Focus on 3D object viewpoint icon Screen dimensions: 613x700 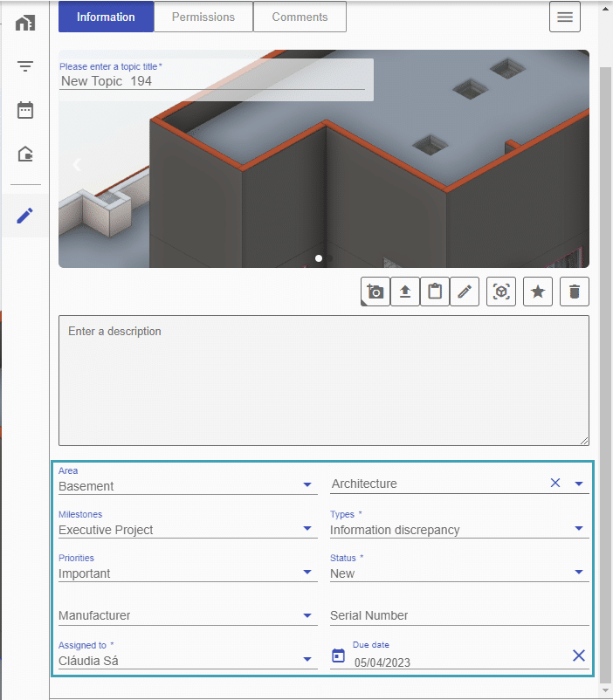point(501,292)
